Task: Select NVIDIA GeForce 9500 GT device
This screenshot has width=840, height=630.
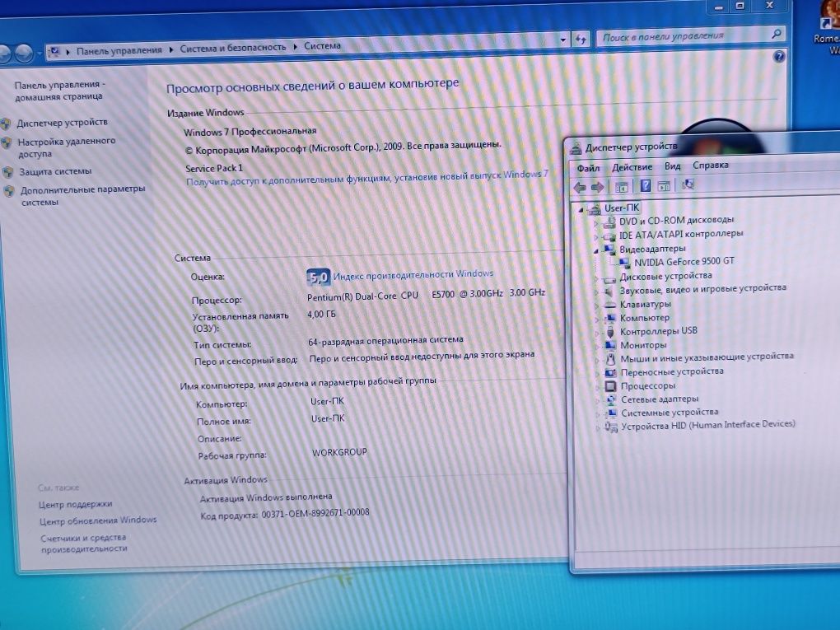Action: coord(684,262)
